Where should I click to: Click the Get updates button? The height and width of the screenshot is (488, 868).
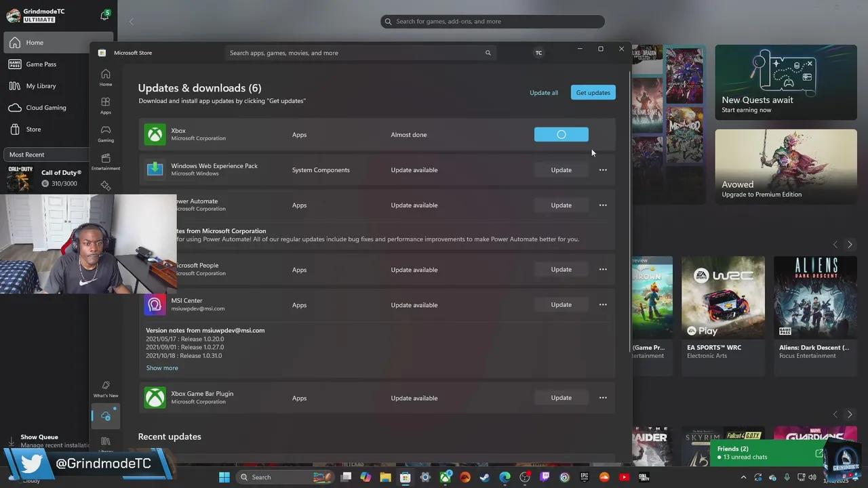pos(593,93)
